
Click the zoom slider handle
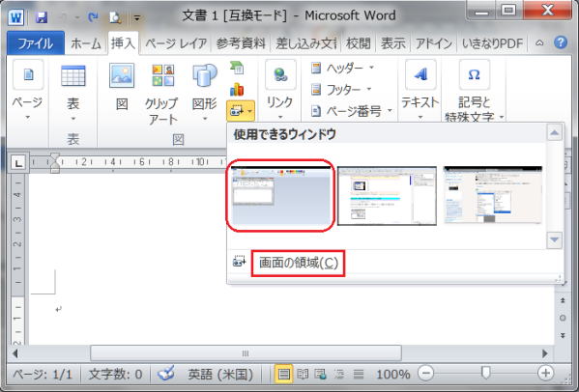(486, 374)
